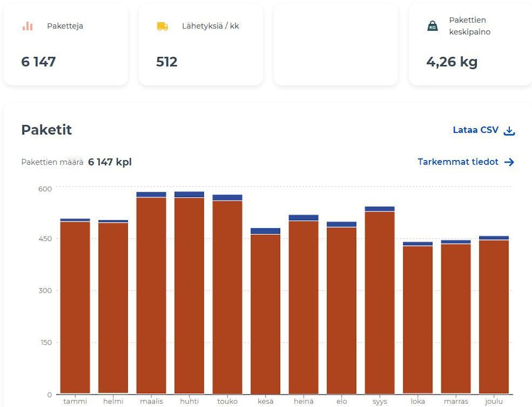532x407 pixels.
Task: Click the blue top segment of huhti bar
Action: tap(189, 194)
